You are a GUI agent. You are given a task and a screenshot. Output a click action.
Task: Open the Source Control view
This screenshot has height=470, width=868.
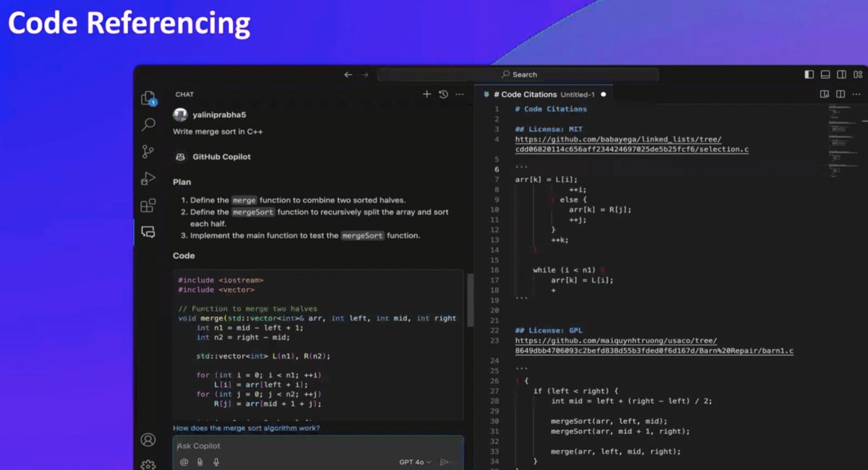(148, 151)
